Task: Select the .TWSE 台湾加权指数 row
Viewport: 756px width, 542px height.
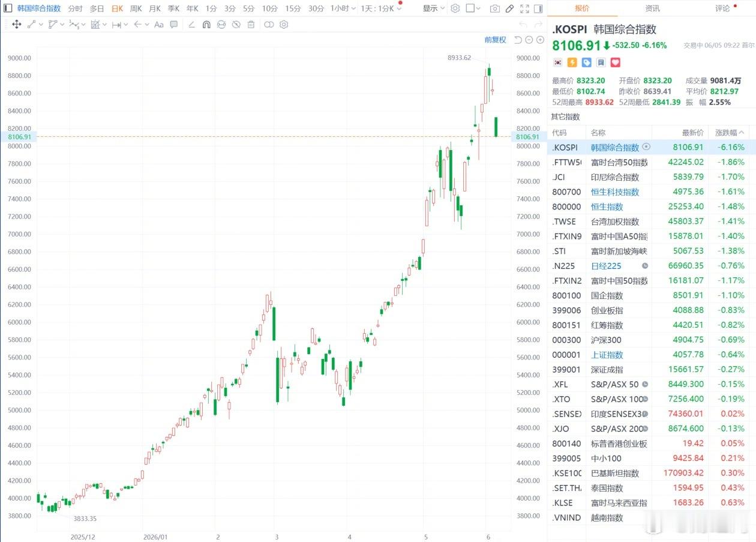Action: (652, 221)
